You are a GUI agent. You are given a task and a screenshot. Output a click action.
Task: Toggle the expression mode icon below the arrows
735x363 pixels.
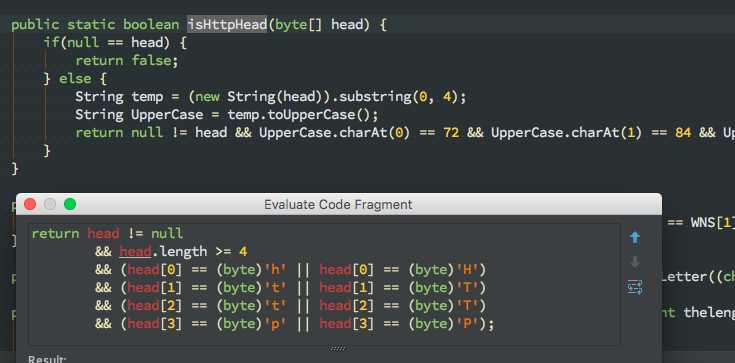pyautogui.click(x=635, y=287)
